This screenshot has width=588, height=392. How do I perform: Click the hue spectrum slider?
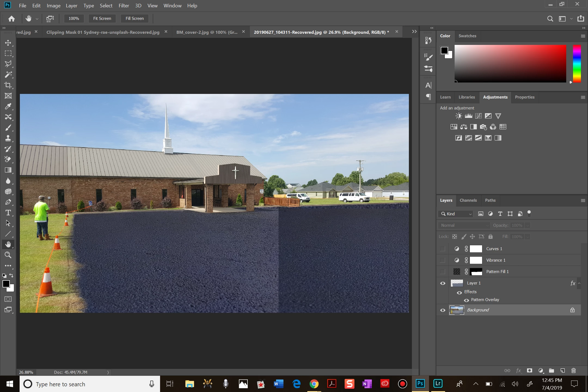click(577, 64)
